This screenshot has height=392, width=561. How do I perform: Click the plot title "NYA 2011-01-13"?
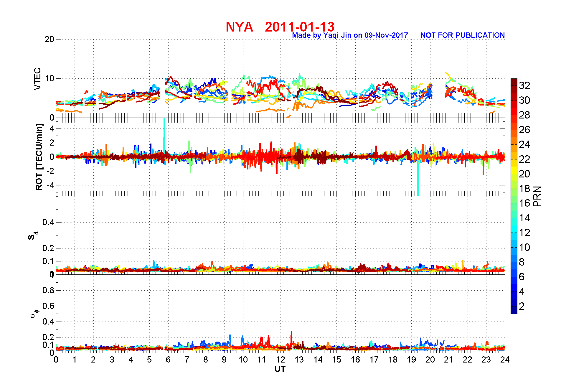pos(280,27)
